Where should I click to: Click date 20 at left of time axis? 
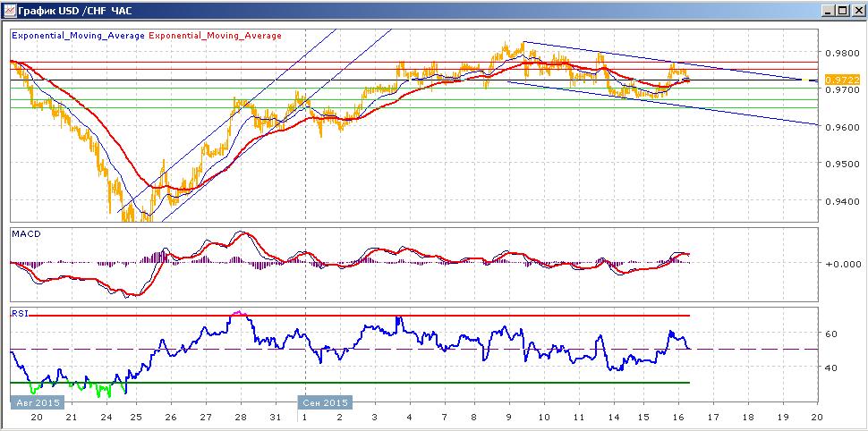tap(37, 418)
